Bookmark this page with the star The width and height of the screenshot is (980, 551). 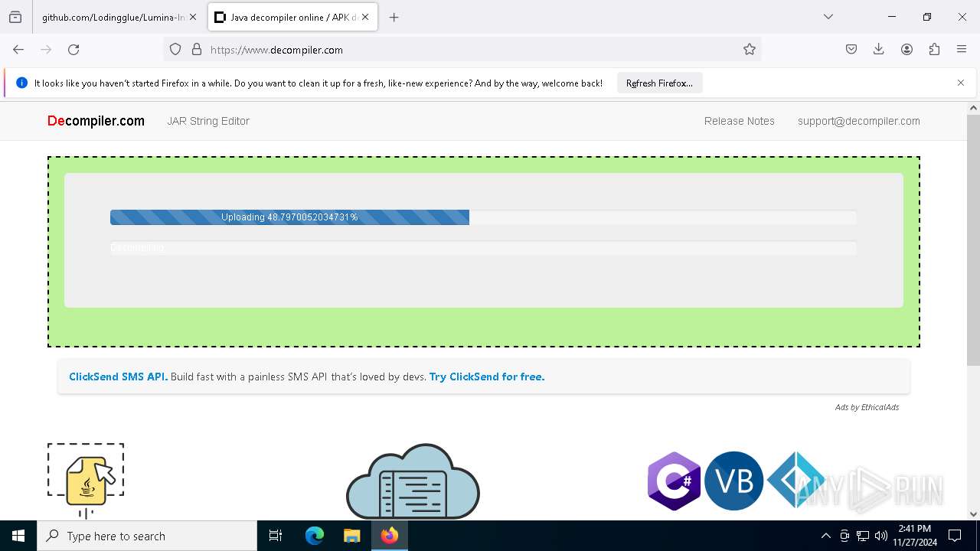750,49
